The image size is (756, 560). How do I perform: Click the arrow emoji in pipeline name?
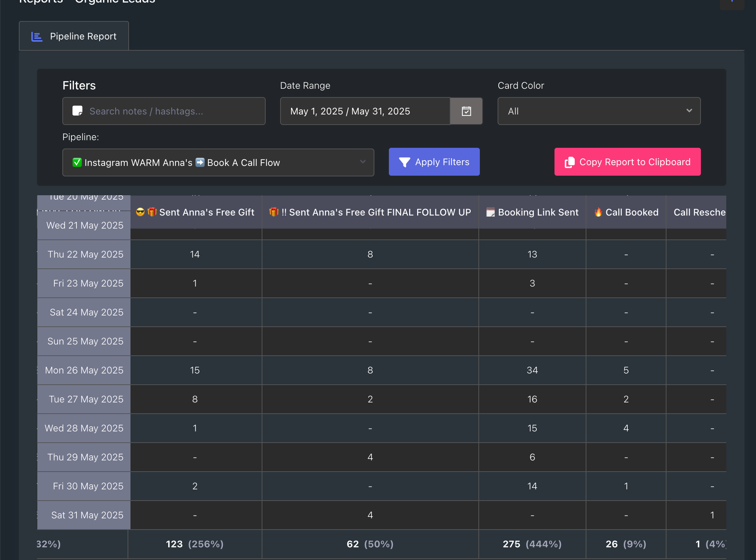click(x=200, y=162)
